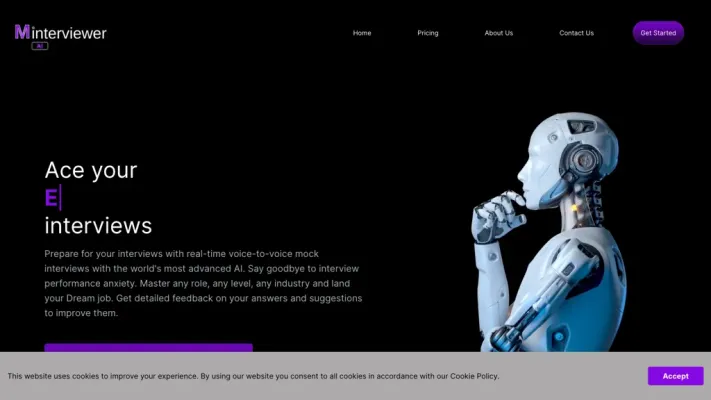Click the "Ace your" heading
Viewport: 711px width, 400px height.
[91, 170]
